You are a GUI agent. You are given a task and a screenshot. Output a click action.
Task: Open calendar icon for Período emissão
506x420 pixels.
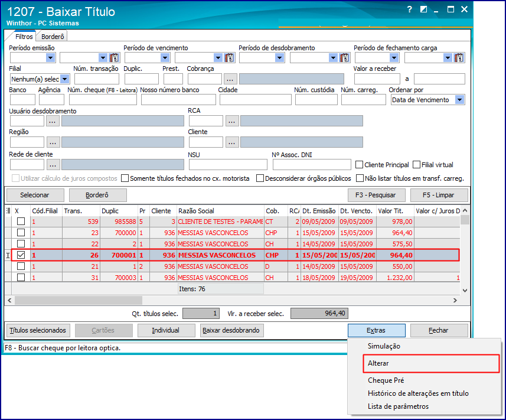tap(114, 58)
